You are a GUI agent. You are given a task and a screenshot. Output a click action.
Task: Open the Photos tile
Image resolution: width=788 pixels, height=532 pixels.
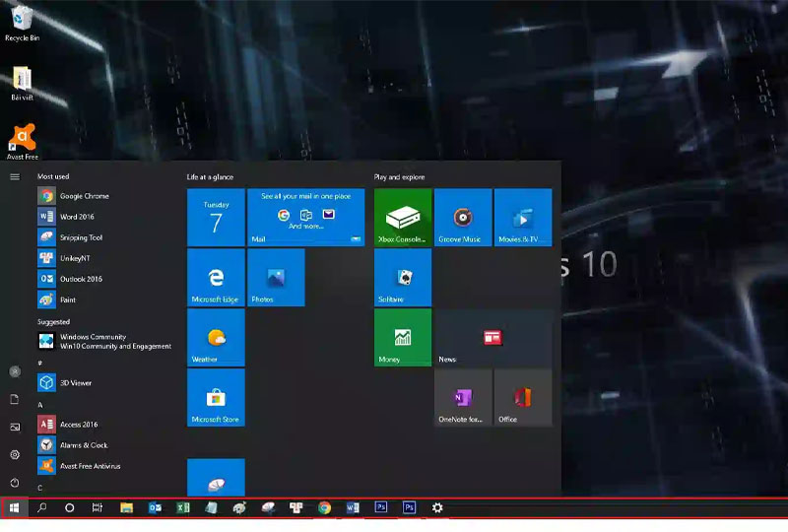click(x=276, y=277)
